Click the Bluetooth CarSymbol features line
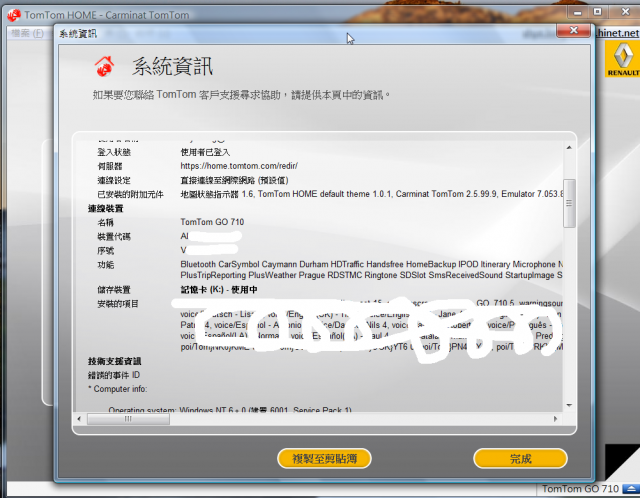The height and width of the screenshot is (498, 640). tap(371, 265)
